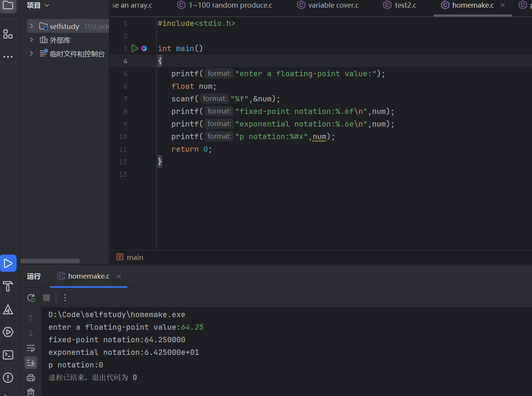Toggle soft-wrap in the run console
This screenshot has width=532, height=396.
pos(31,348)
